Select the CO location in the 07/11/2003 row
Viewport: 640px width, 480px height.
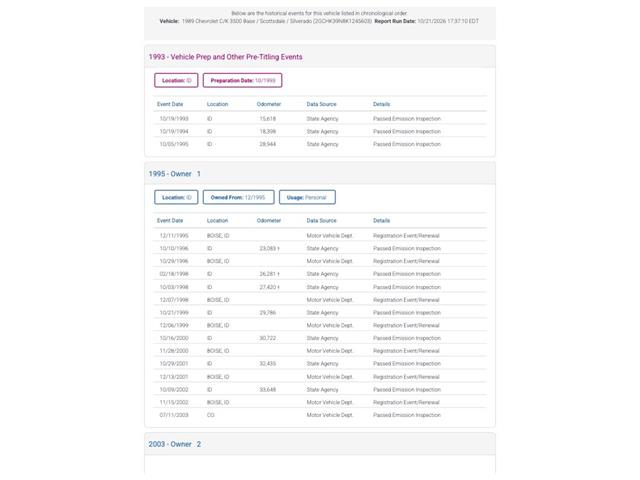click(211, 415)
